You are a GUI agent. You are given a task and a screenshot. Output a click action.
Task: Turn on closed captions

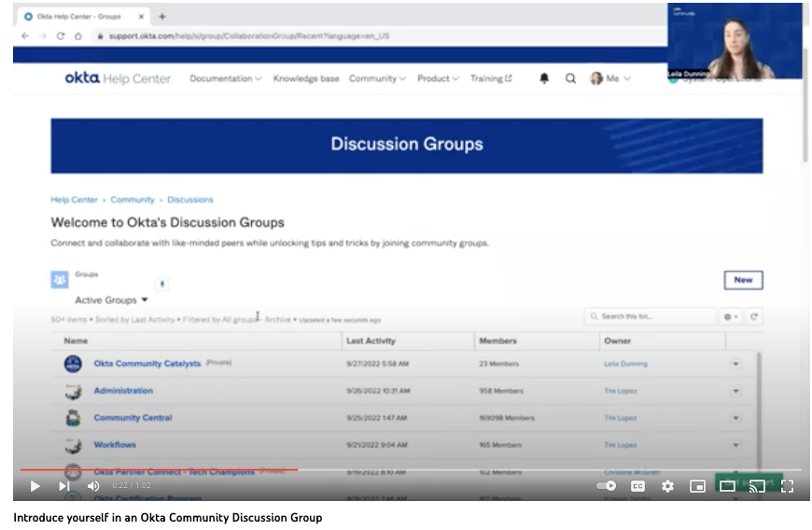[x=638, y=486]
